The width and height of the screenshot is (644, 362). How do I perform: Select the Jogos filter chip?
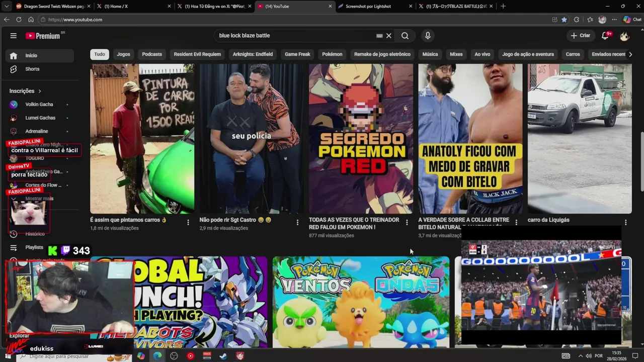point(123,54)
